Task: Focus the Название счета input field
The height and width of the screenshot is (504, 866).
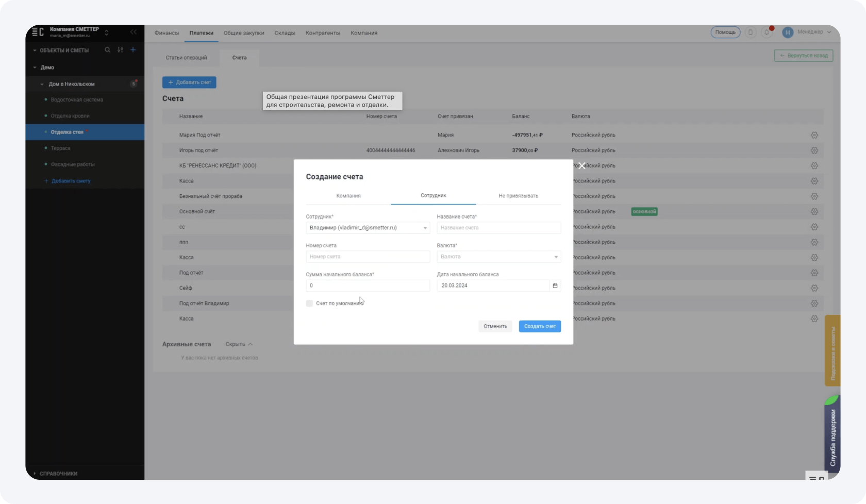Action: coord(498,228)
